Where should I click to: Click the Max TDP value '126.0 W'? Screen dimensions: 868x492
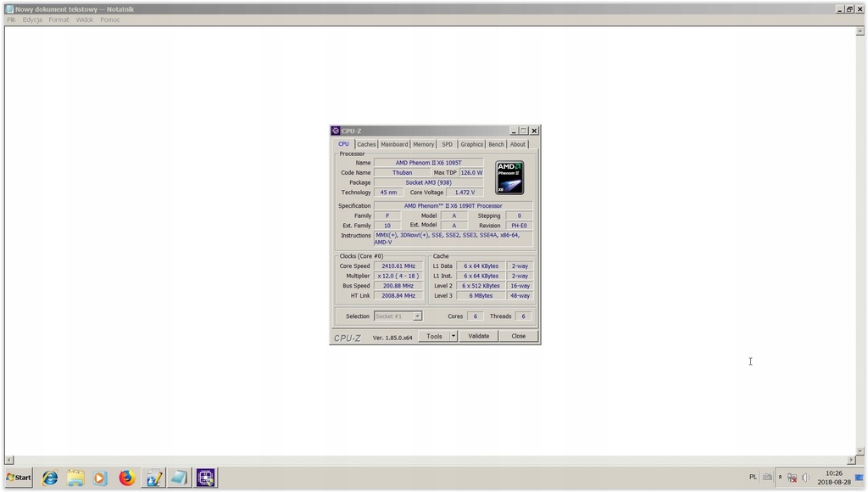tap(471, 172)
